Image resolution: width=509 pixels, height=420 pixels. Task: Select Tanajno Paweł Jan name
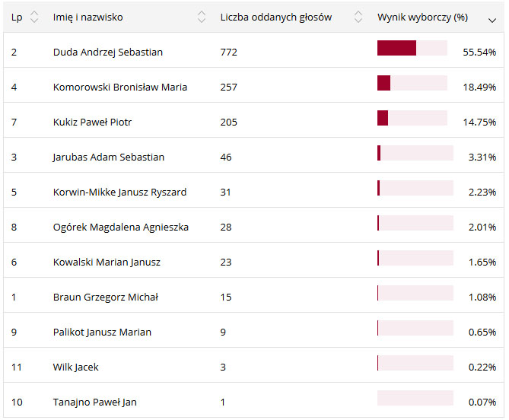tap(94, 402)
